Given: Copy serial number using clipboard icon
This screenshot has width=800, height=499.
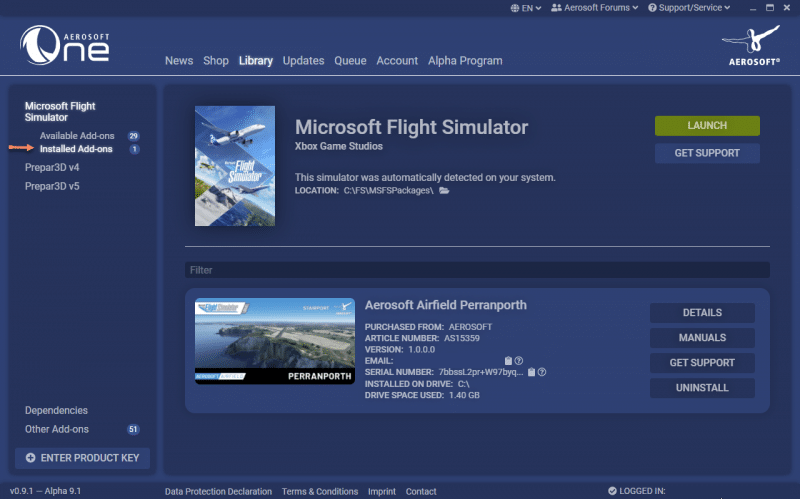Looking at the screenshot, I should pos(532,372).
